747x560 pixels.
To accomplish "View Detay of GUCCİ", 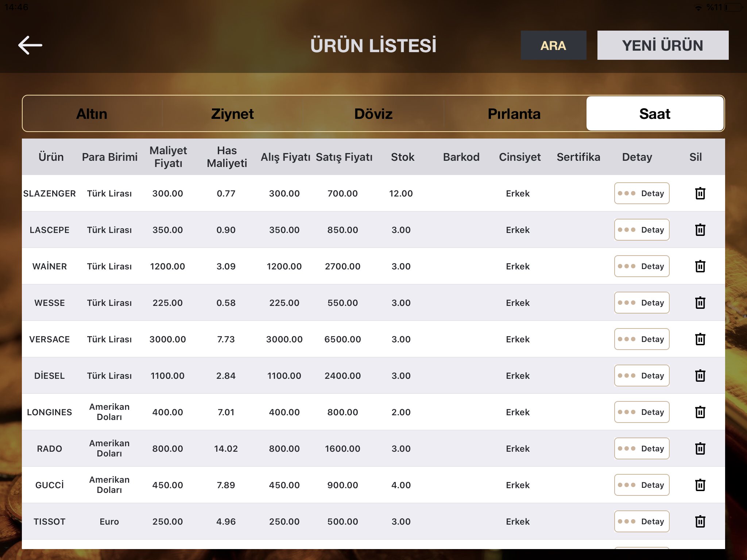I will [642, 485].
